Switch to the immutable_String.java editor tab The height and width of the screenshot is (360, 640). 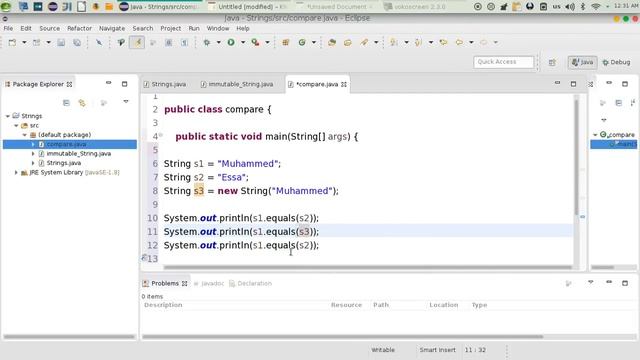[237, 84]
